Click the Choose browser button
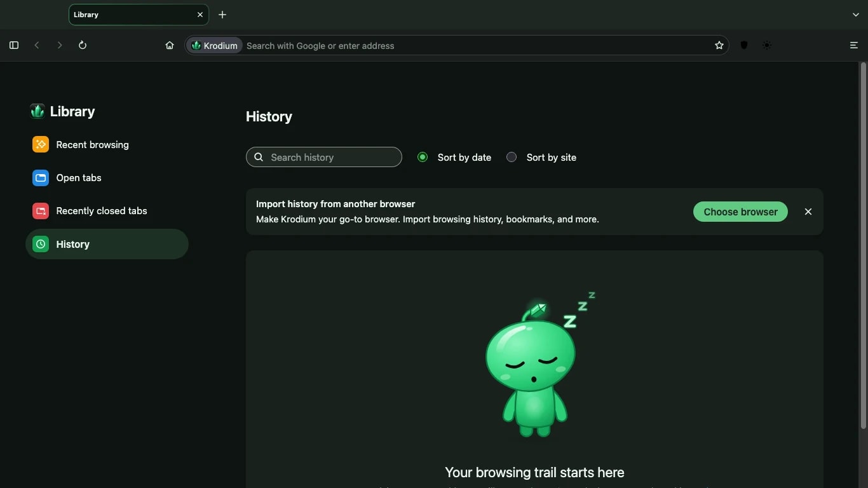Image resolution: width=868 pixels, height=488 pixels. point(740,212)
